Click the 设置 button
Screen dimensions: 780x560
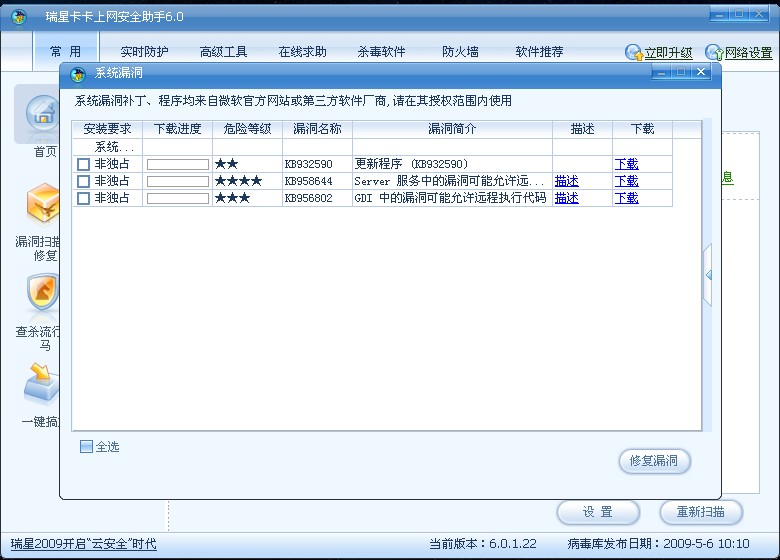(x=598, y=512)
